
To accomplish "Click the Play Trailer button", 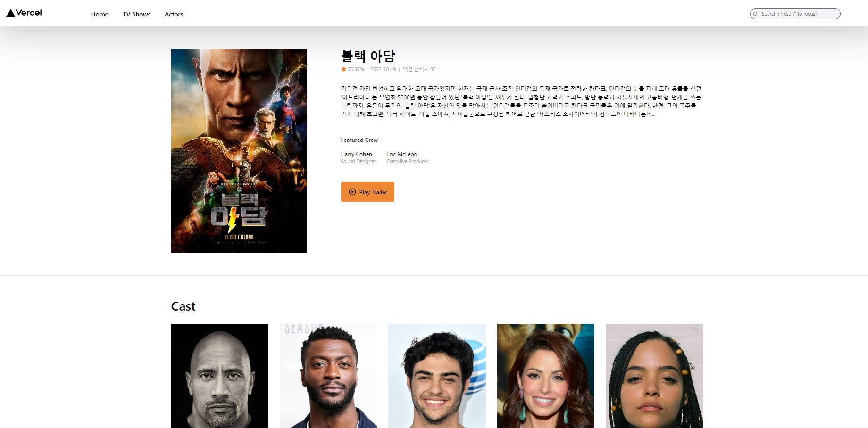I will coord(367,192).
